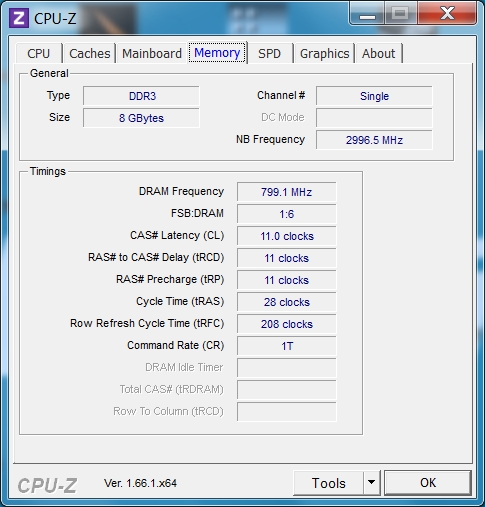Click the NB Frequency label
Viewport: 485px width, 507px height.
click(270, 139)
